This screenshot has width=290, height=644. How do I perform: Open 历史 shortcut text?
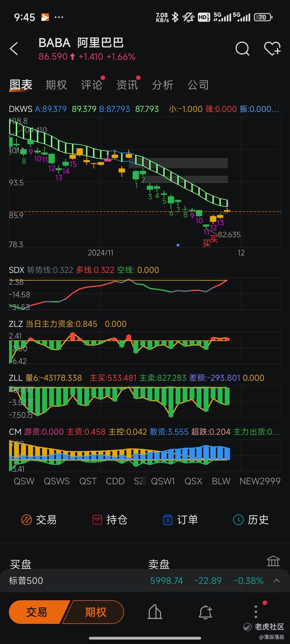pyautogui.click(x=258, y=520)
